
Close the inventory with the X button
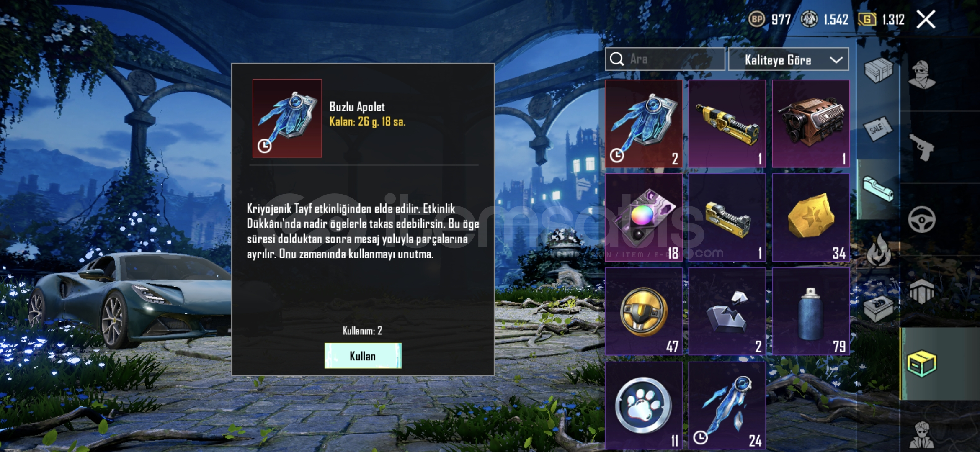tap(926, 19)
